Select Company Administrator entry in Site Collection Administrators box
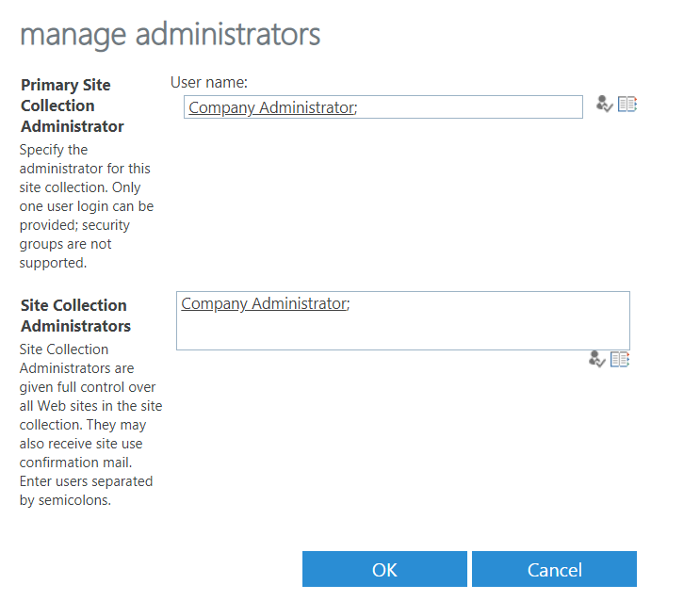This screenshot has width=700, height=601. coord(263,303)
